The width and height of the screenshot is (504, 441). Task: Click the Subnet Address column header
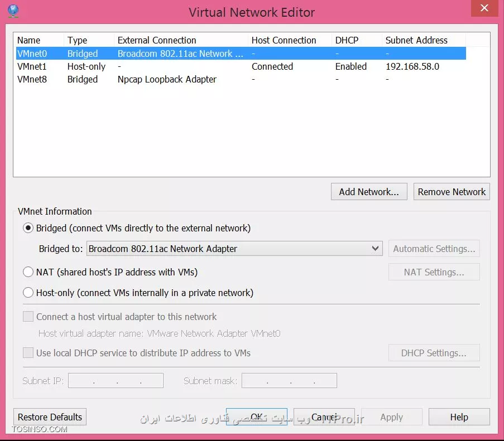tap(424, 40)
